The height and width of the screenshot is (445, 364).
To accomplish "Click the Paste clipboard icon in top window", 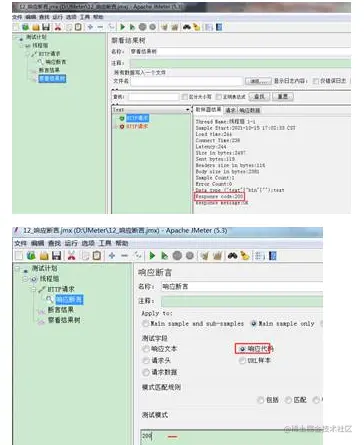I will 78,27.
